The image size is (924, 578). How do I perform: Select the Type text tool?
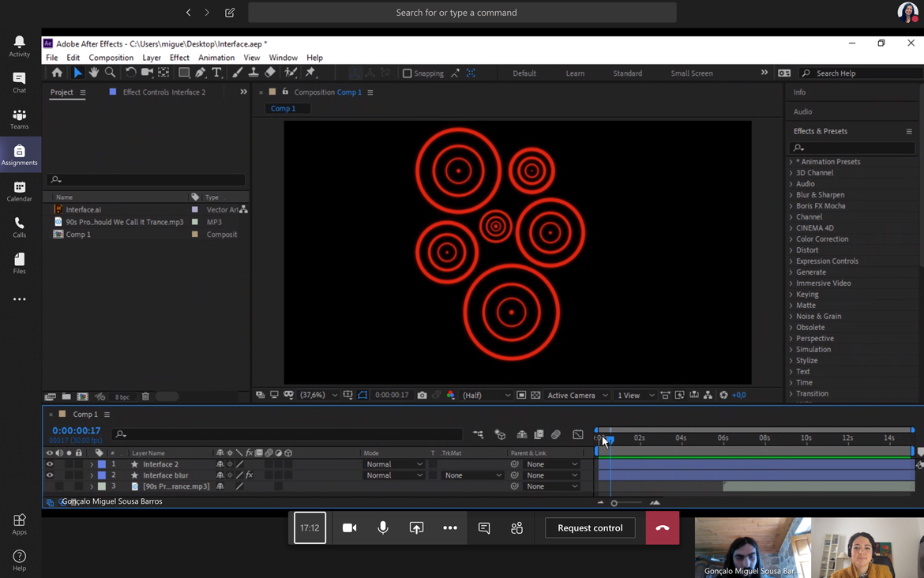(217, 73)
